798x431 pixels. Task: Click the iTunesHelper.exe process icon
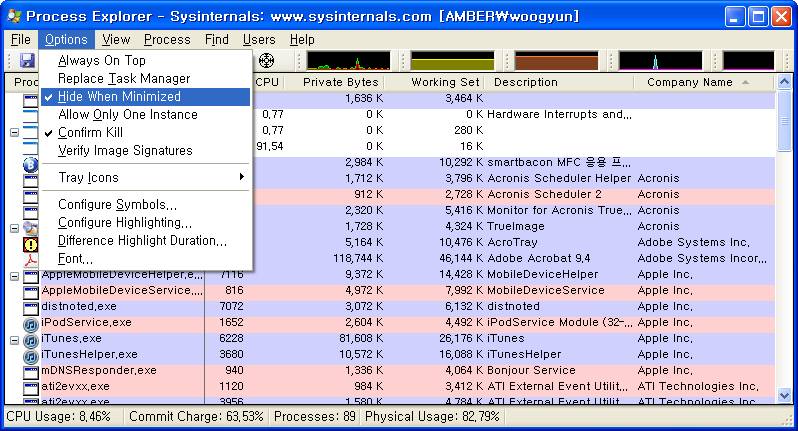pos(31,356)
